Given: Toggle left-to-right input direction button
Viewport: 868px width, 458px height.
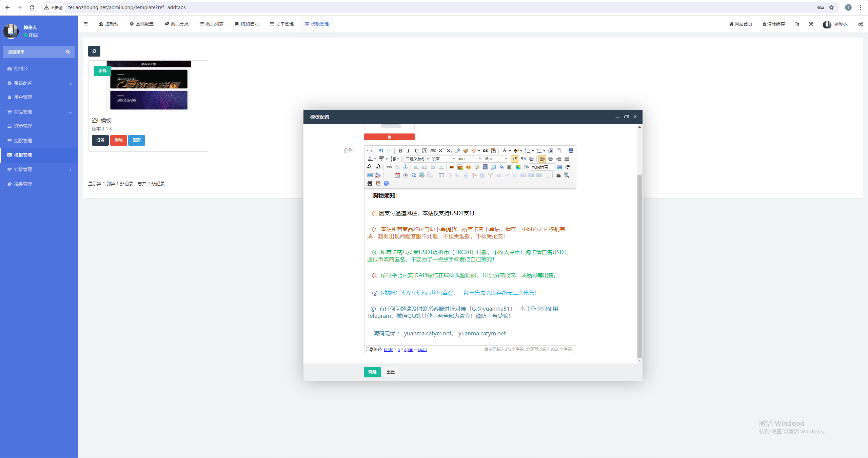Looking at the screenshot, I should tap(515, 159).
